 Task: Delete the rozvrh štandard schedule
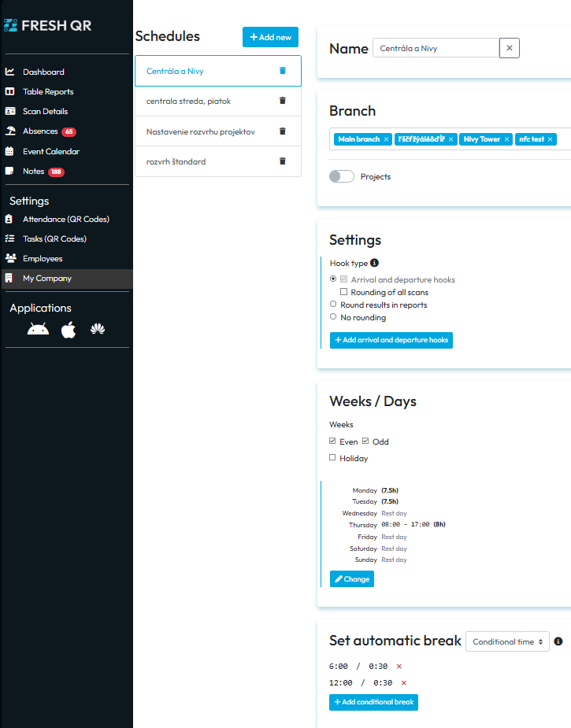[283, 161]
